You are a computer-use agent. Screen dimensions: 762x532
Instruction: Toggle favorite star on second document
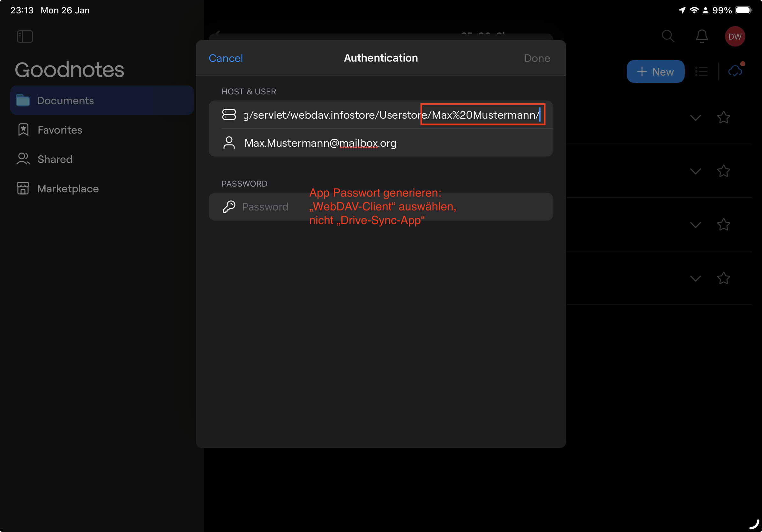723,171
